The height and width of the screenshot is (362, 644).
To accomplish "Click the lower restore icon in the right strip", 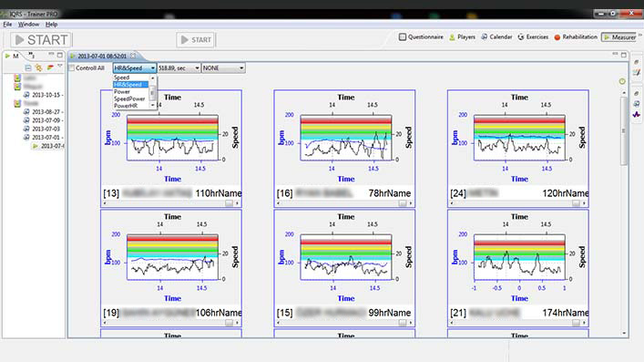I will [x=637, y=93].
